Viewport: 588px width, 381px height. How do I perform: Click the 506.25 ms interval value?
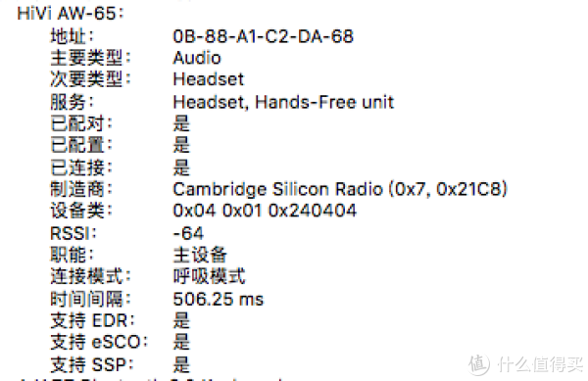pyautogui.click(x=219, y=299)
